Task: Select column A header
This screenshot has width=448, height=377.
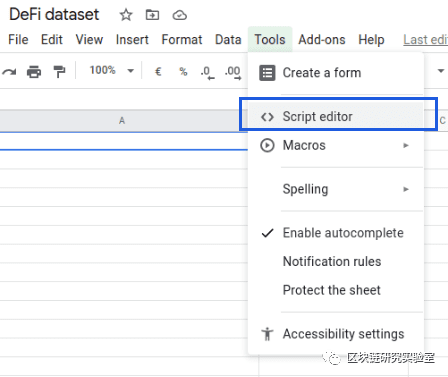Action: point(122,120)
